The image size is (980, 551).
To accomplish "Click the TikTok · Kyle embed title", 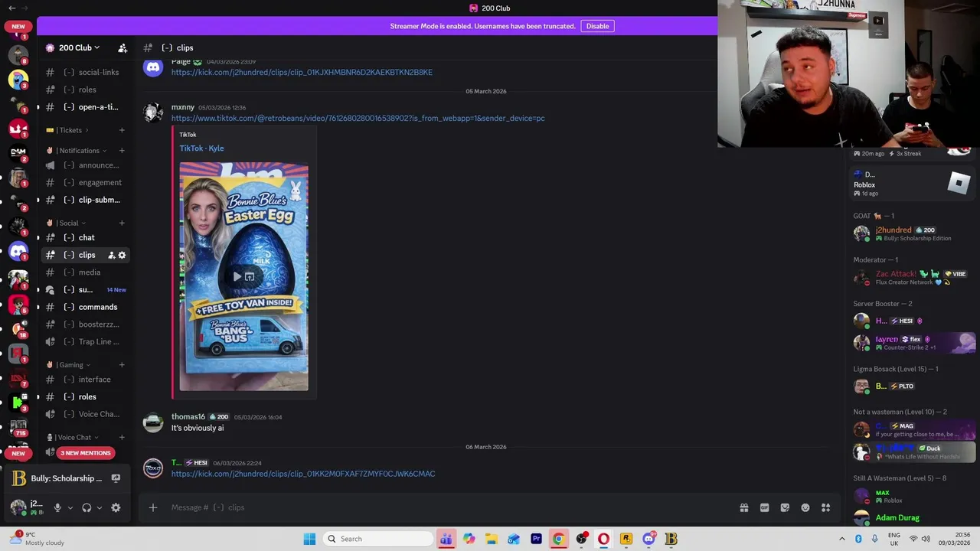I will [201, 148].
